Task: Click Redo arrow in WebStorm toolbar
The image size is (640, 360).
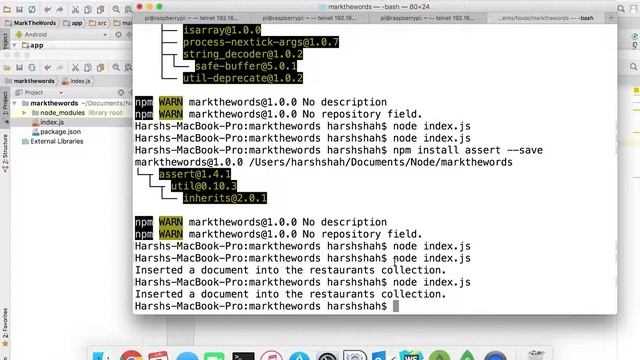Action: 60,67
